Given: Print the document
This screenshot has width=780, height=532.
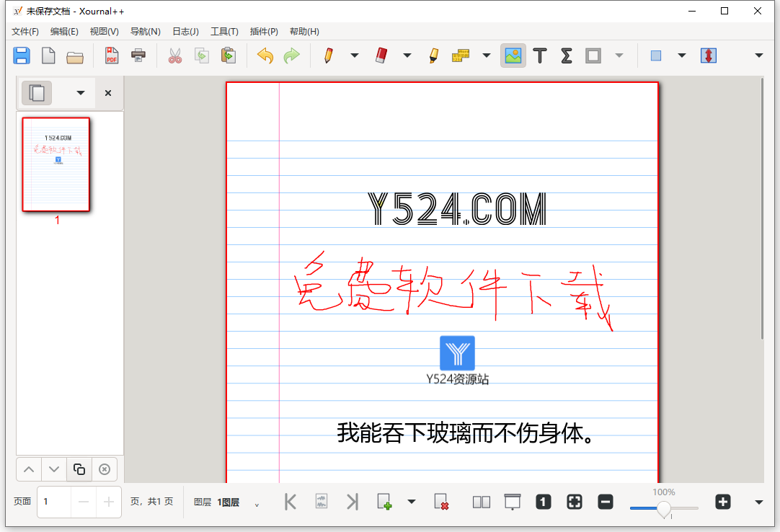Looking at the screenshot, I should 138,56.
